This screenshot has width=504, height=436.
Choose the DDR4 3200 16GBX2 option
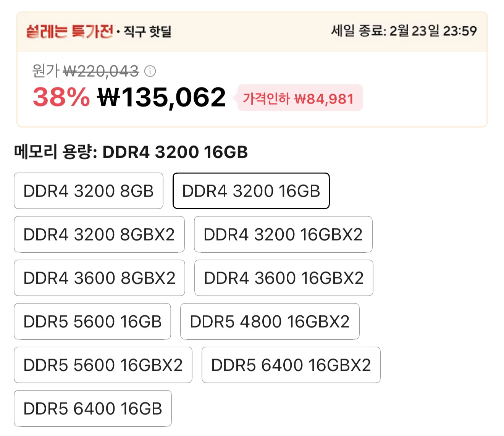click(x=283, y=234)
